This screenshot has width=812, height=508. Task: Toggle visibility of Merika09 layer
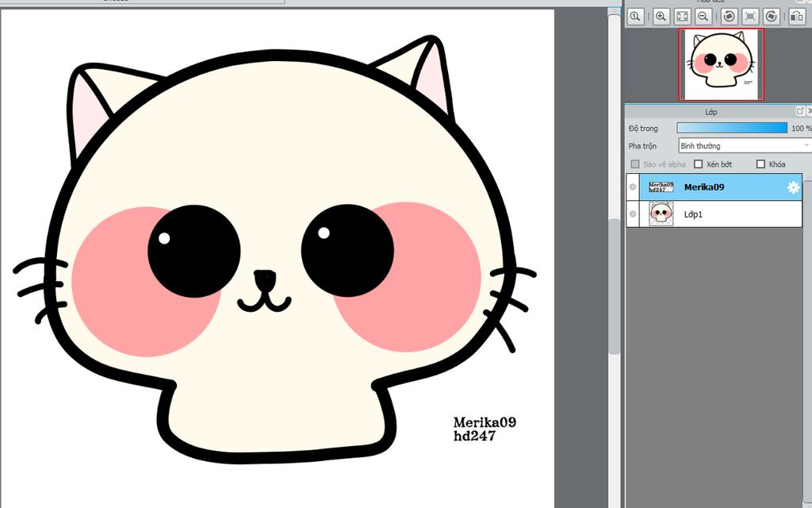point(633,187)
